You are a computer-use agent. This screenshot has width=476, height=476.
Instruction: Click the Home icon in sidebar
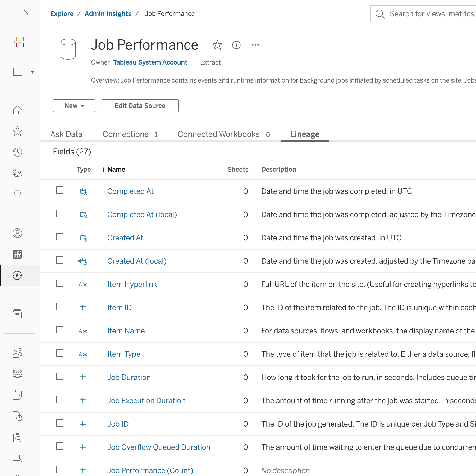17,110
